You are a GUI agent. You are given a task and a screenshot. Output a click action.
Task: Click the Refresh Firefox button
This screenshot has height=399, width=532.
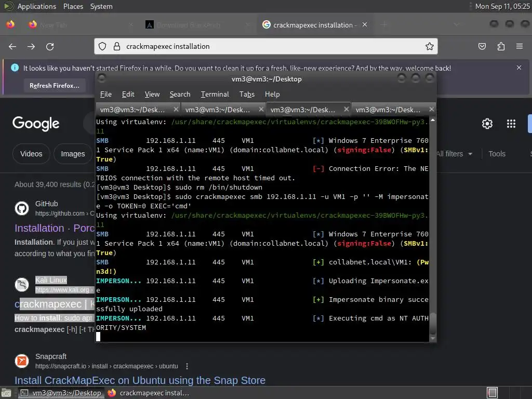coord(54,86)
